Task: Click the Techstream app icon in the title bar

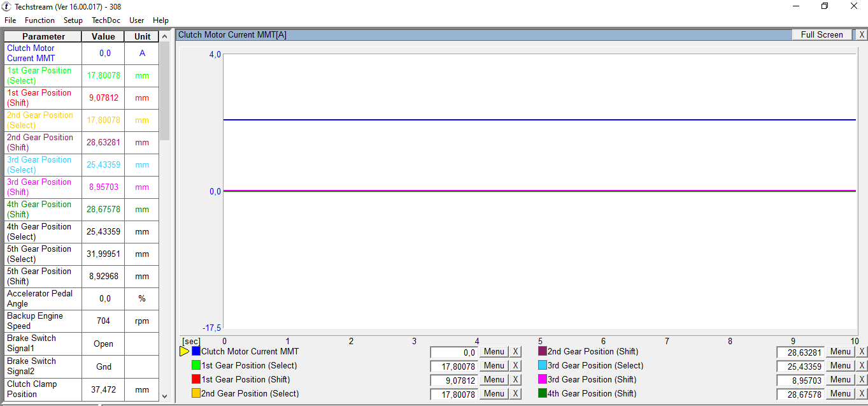Action: point(6,6)
